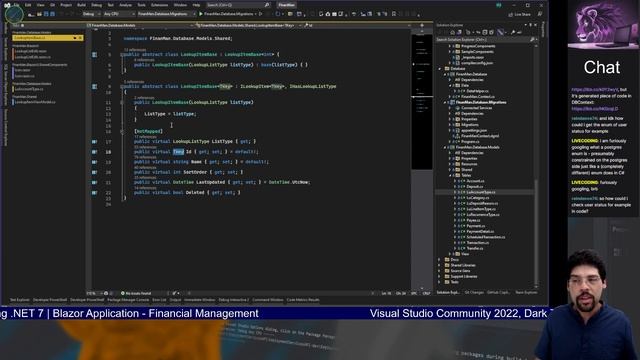Start debugging with the green play button
This screenshot has height=360, width=640.
pyautogui.click(x=201, y=14)
